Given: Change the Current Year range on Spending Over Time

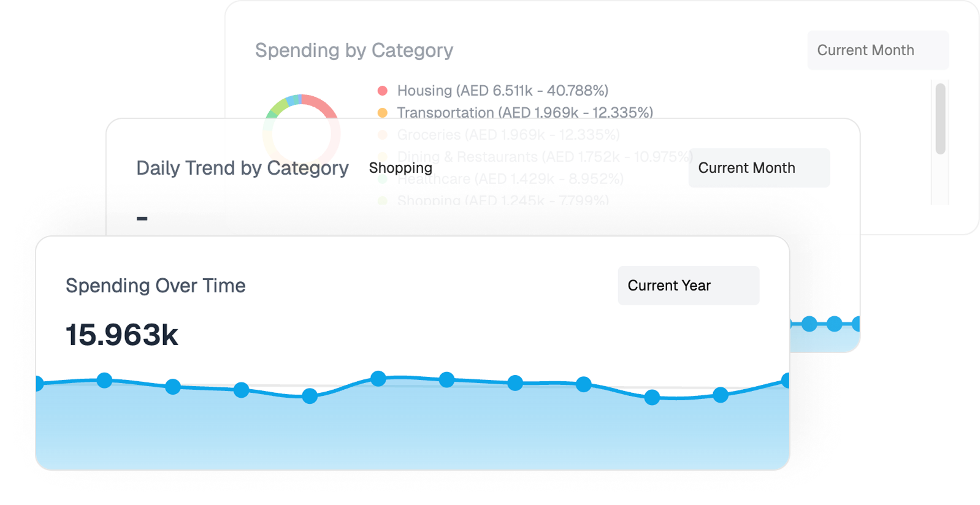Looking at the screenshot, I should click(688, 285).
